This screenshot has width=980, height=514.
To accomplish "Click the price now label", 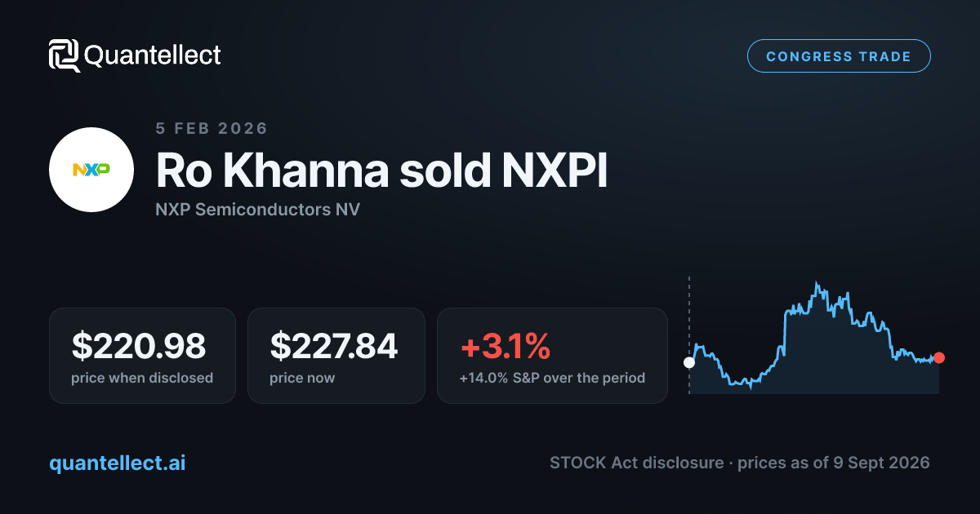I will click(x=302, y=378).
